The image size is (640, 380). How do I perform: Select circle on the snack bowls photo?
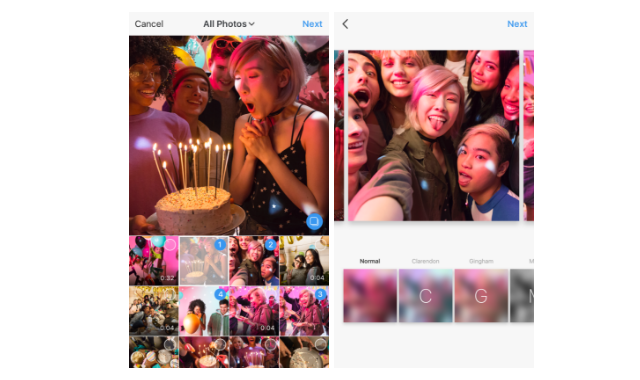[x=170, y=344]
